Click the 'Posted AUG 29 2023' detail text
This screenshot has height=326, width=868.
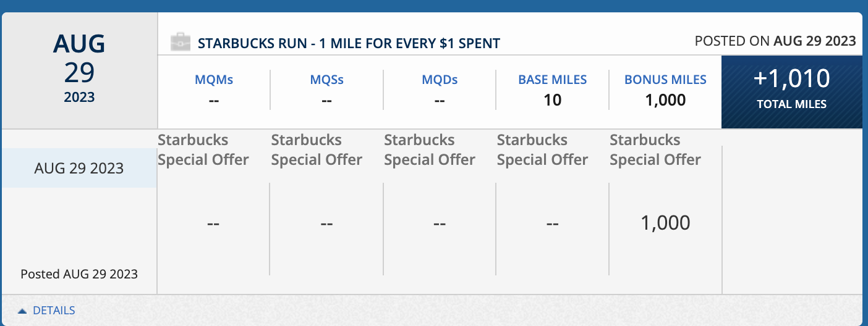click(x=79, y=274)
